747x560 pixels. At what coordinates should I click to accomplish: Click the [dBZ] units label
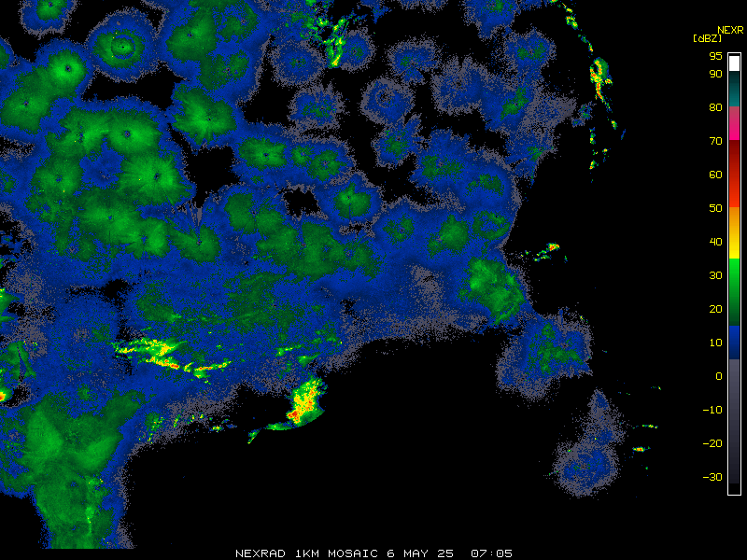(707, 38)
